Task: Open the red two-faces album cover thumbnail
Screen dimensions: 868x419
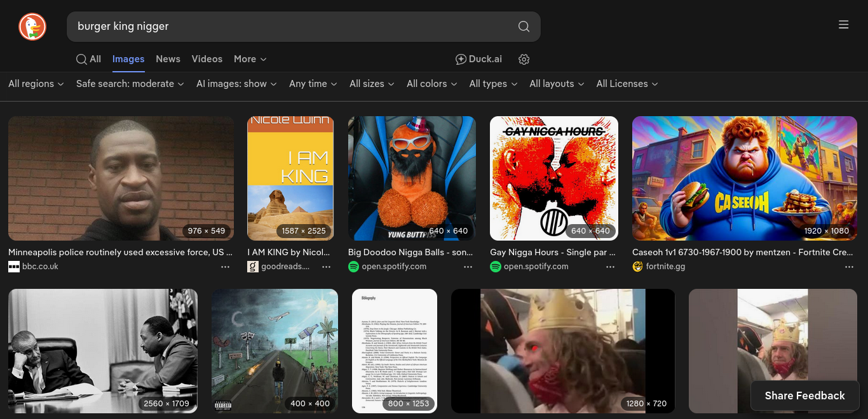Action: pos(554,178)
